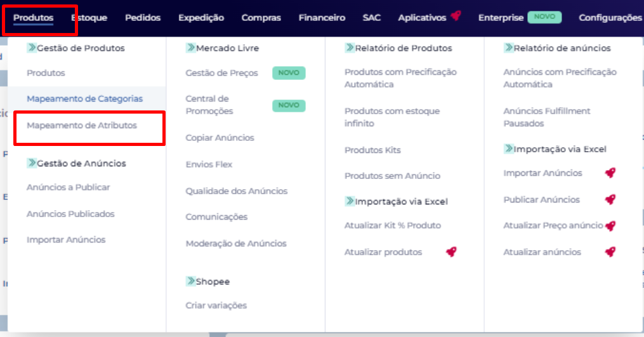Select Produtos Kits report

tap(372, 150)
